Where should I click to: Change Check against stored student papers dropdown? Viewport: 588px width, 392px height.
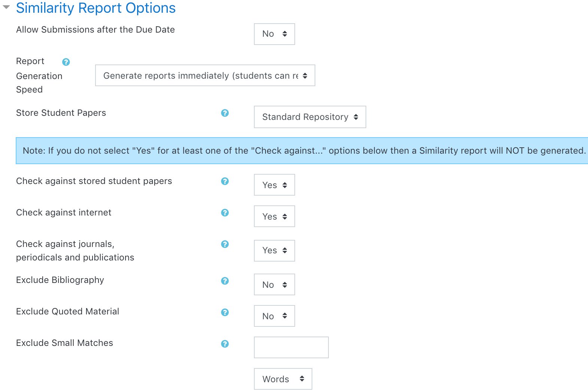click(275, 185)
